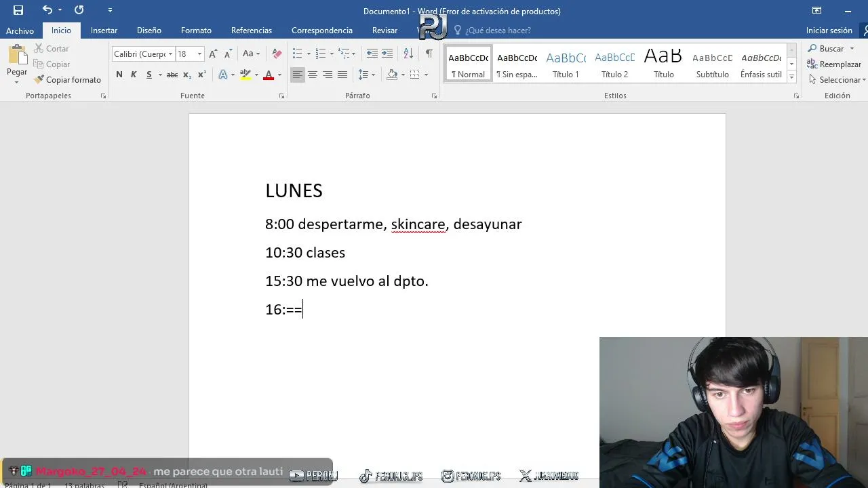Decrease the paragraph indent
This screenshot has height=488, width=868.
click(x=372, y=54)
